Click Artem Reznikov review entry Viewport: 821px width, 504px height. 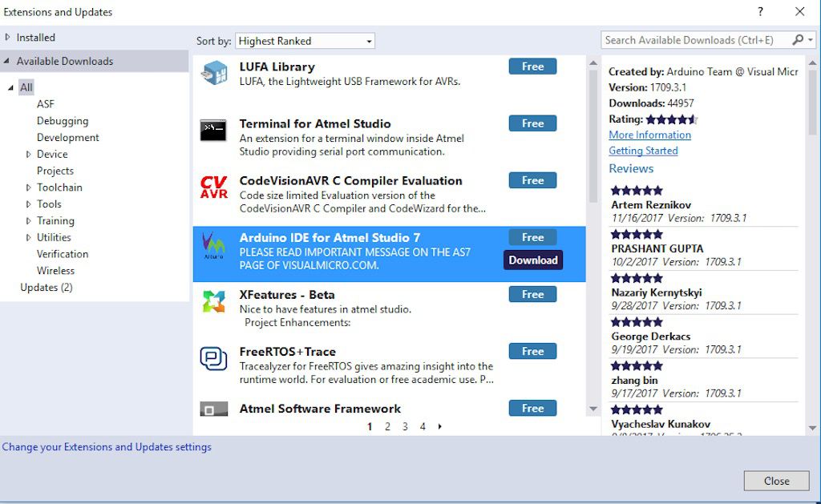tap(704, 204)
